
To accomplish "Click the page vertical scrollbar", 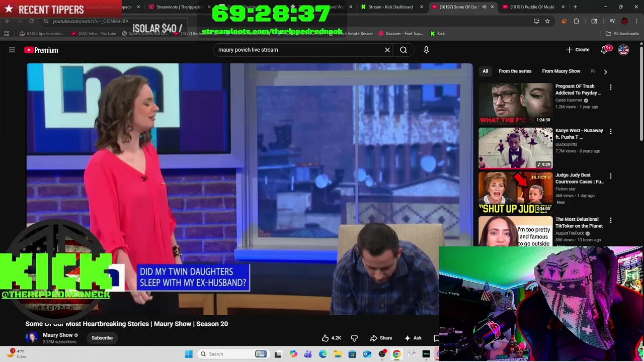I will [641, 93].
